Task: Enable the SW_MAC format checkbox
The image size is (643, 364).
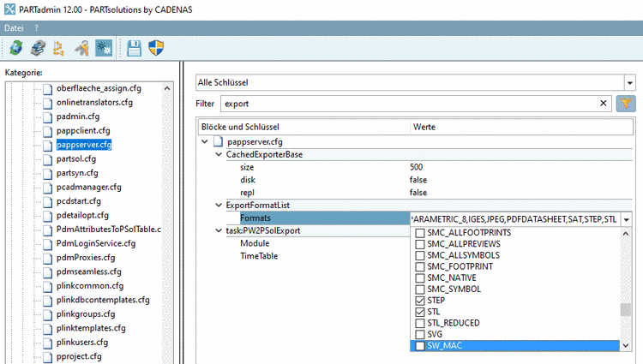Action: point(419,345)
